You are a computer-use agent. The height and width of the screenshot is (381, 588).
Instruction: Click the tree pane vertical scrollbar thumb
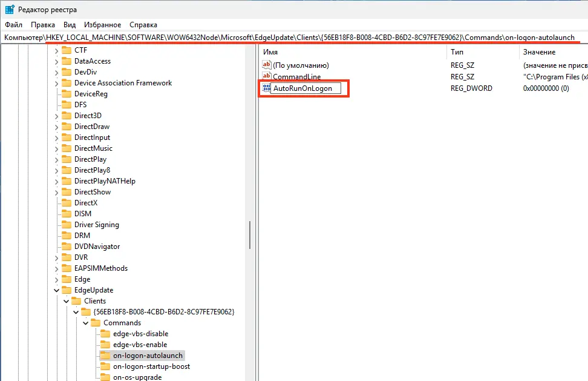click(249, 235)
